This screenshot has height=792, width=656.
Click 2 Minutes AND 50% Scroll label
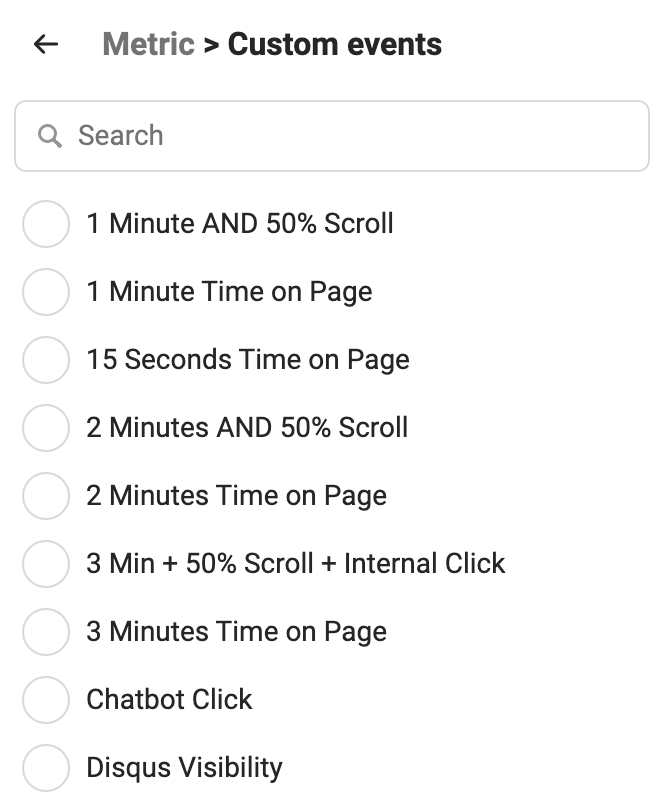coord(247,428)
